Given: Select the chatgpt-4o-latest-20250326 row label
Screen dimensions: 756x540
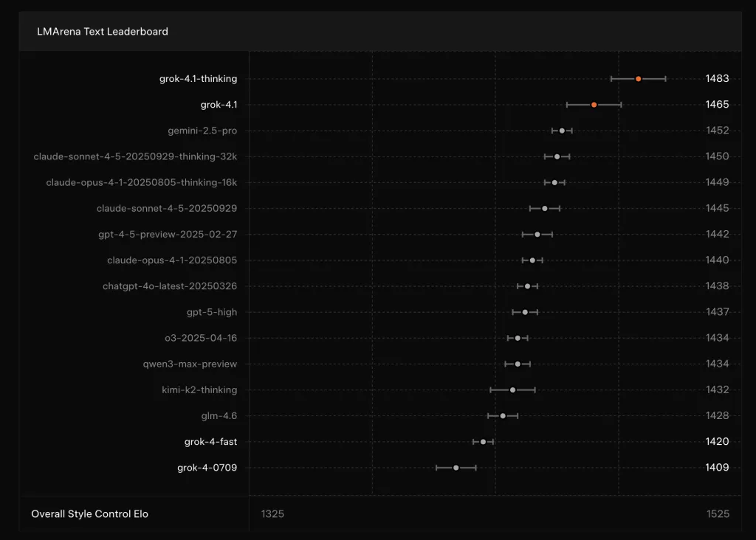Looking at the screenshot, I should pos(172,285).
